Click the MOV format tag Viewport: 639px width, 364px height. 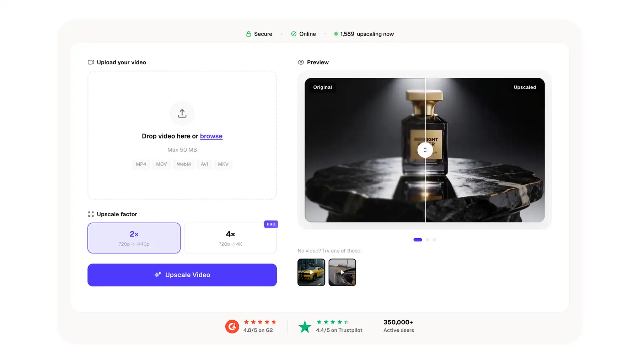(161, 164)
